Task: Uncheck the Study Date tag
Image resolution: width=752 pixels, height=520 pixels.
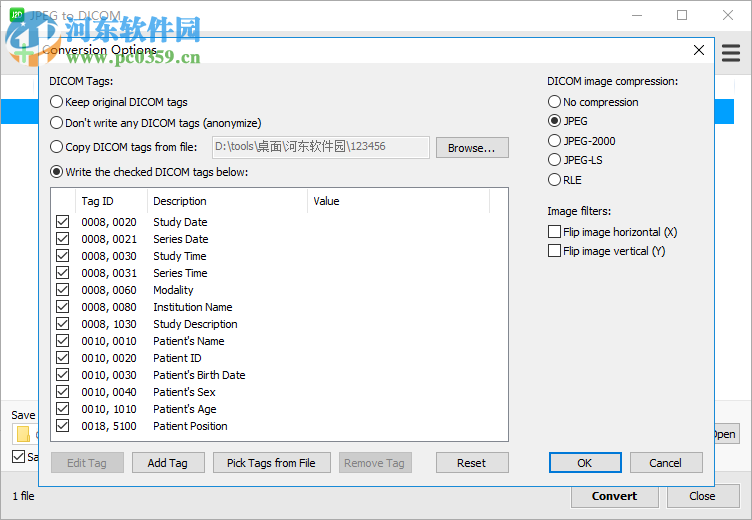Action: click(x=62, y=222)
